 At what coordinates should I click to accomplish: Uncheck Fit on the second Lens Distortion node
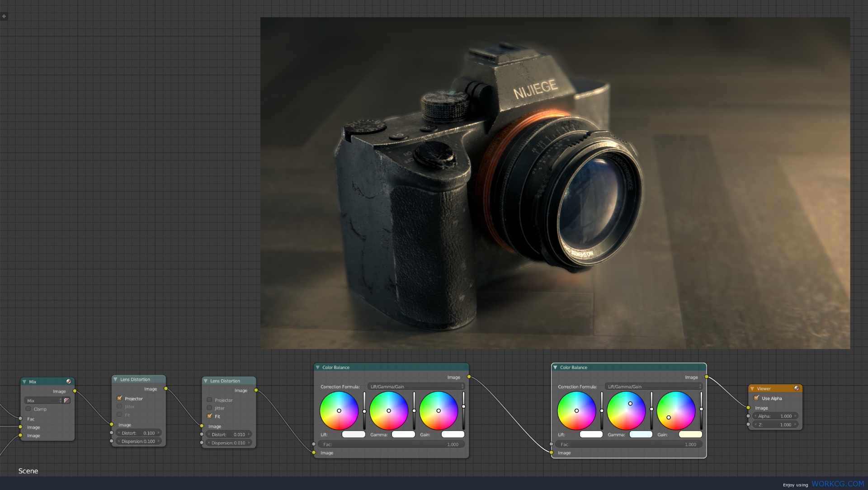(x=209, y=416)
